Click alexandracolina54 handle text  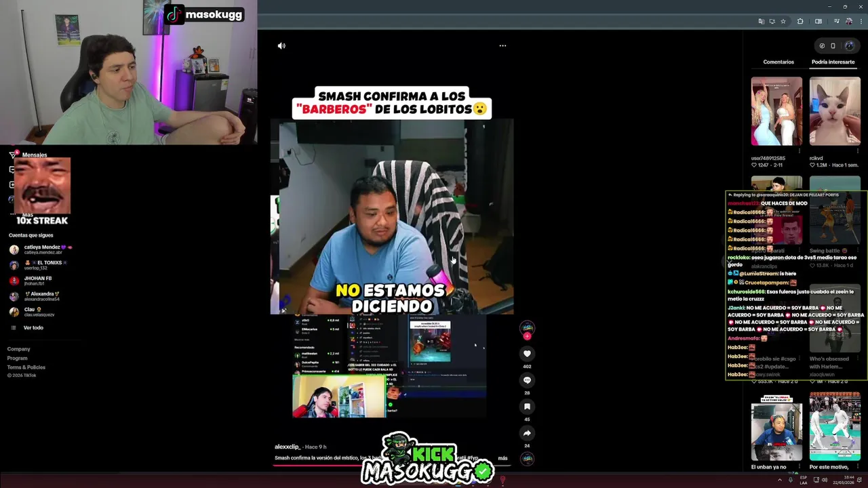coord(42,299)
